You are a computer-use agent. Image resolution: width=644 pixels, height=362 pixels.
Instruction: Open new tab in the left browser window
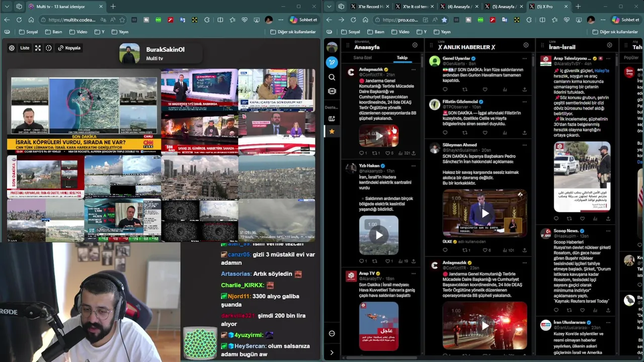pos(113,7)
